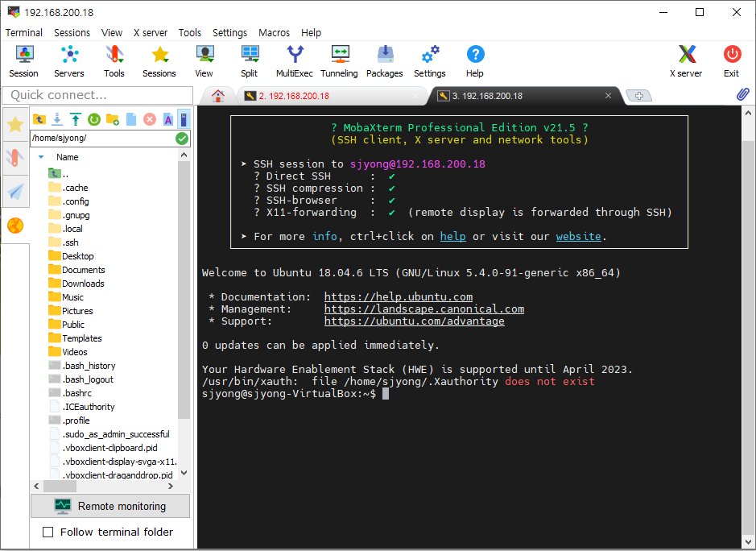Open the Macros paper-plane sidebar tab
The width and height of the screenshot is (756, 551).
point(15,192)
